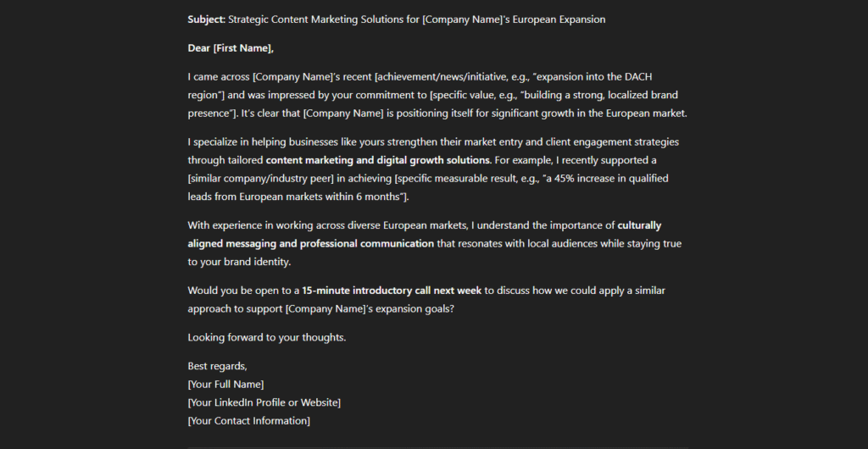Click "[Company Name]'s European Expansion" in subject line
868x449 pixels.
click(513, 19)
